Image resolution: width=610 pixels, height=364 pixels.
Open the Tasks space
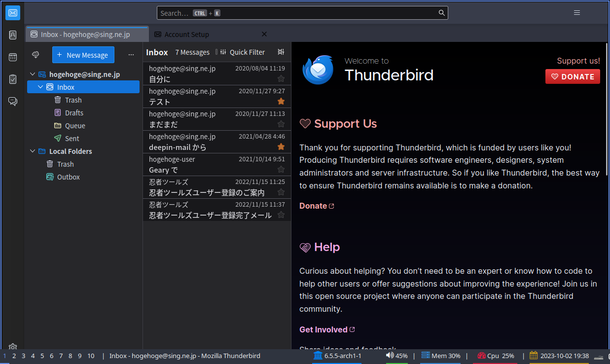(x=13, y=79)
